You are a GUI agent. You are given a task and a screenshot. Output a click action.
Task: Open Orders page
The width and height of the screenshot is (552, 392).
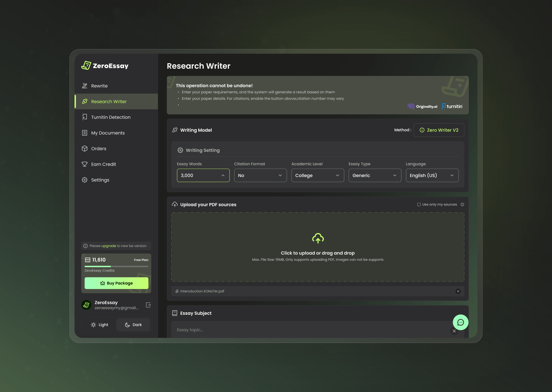116,148
